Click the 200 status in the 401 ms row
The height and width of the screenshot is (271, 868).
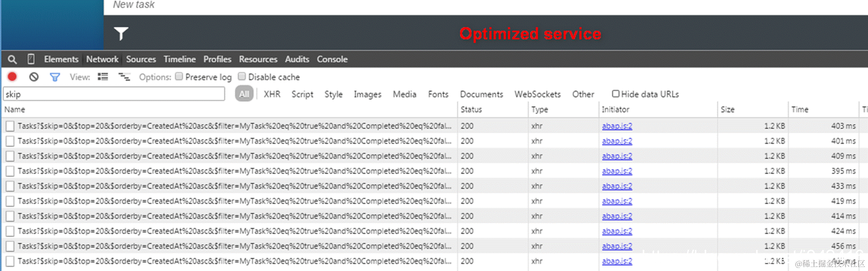(467, 141)
